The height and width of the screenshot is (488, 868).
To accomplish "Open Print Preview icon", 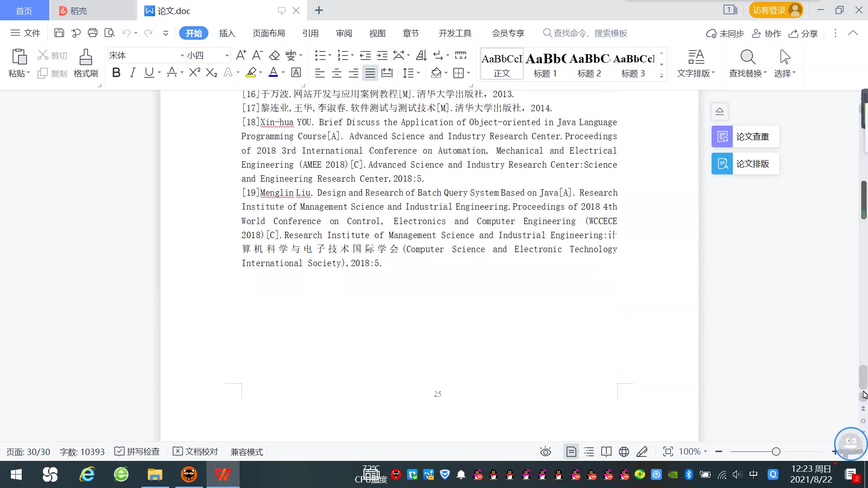I will click(x=109, y=33).
